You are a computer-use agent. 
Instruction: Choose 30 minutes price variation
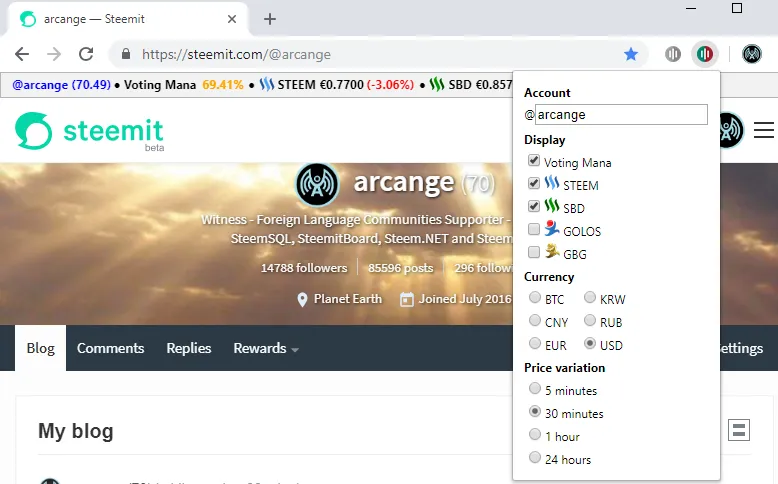click(x=534, y=411)
